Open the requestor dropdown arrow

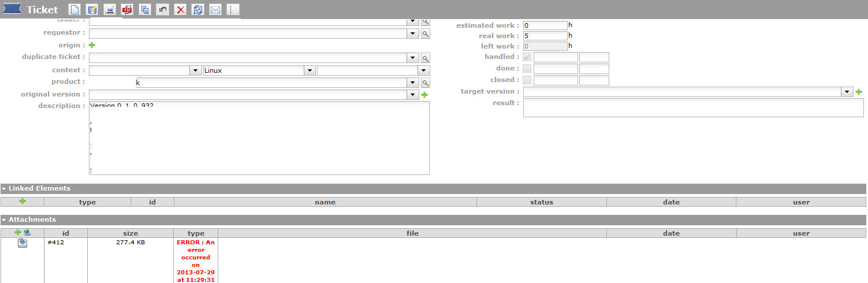pos(413,34)
